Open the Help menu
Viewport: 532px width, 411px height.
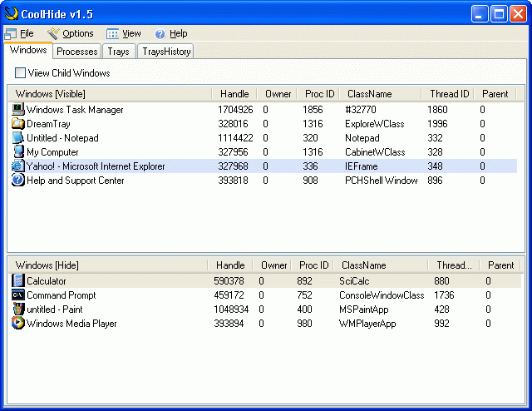[179, 33]
